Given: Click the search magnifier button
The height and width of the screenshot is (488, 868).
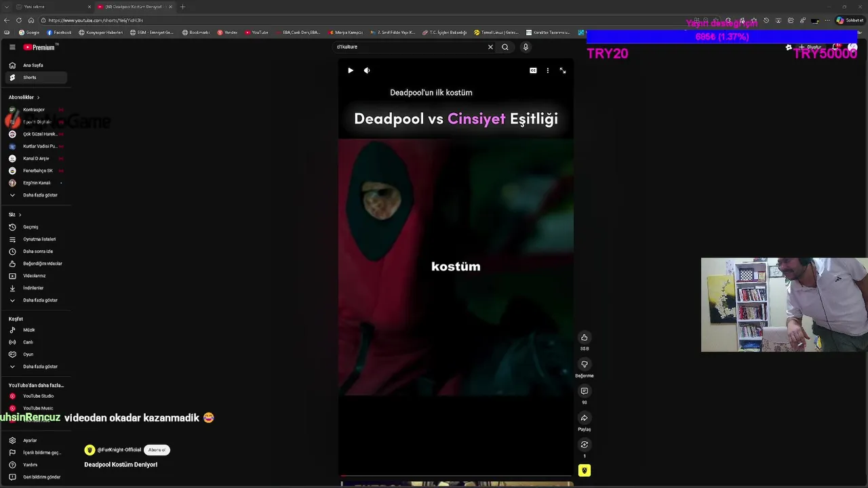Looking at the screenshot, I should (x=505, y=47).
